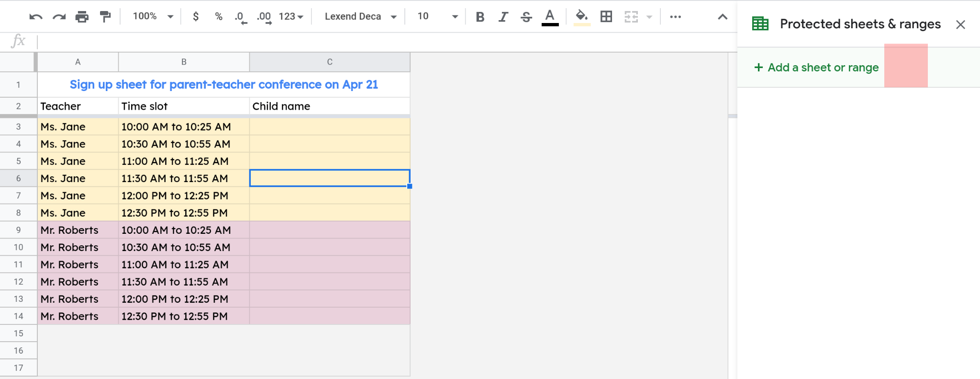980x379 pixels.
Task: Open the 100% zoom dropdown
Action: [153, 16]
